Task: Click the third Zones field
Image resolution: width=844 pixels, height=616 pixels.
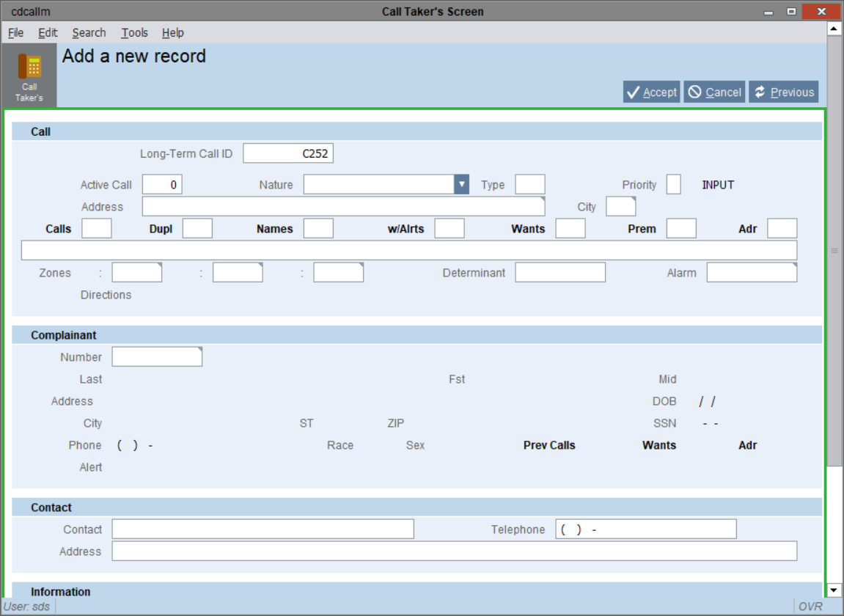Action: point(339,273)
